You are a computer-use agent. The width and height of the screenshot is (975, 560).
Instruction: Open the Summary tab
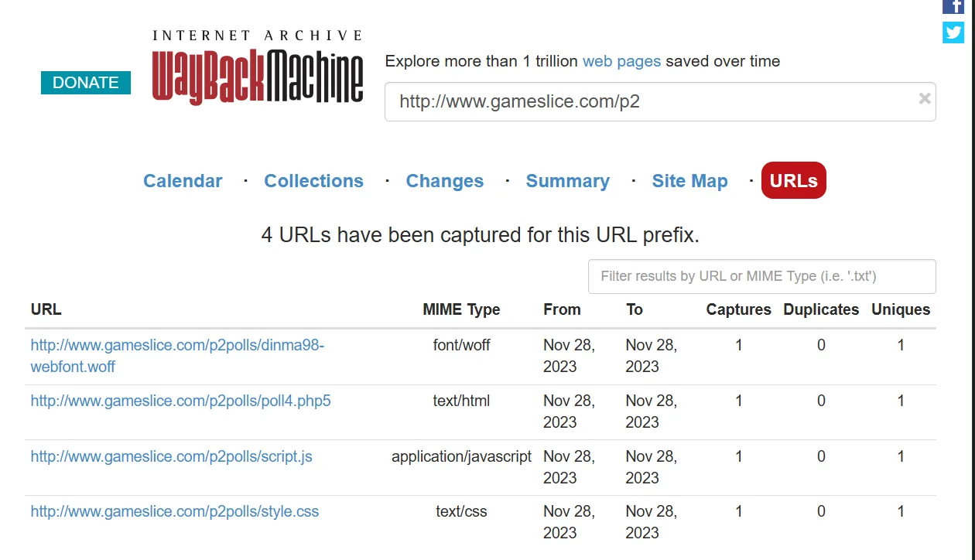pyautogui.click(x=567, y=181)
